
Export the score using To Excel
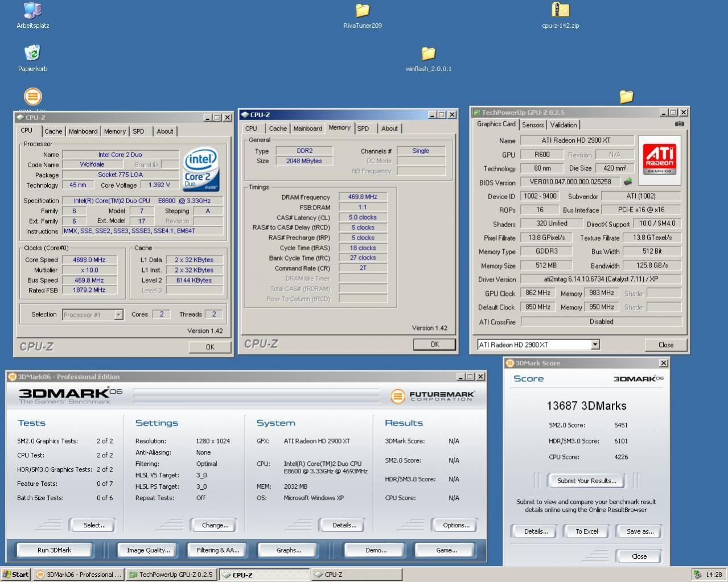click(587, 531)
